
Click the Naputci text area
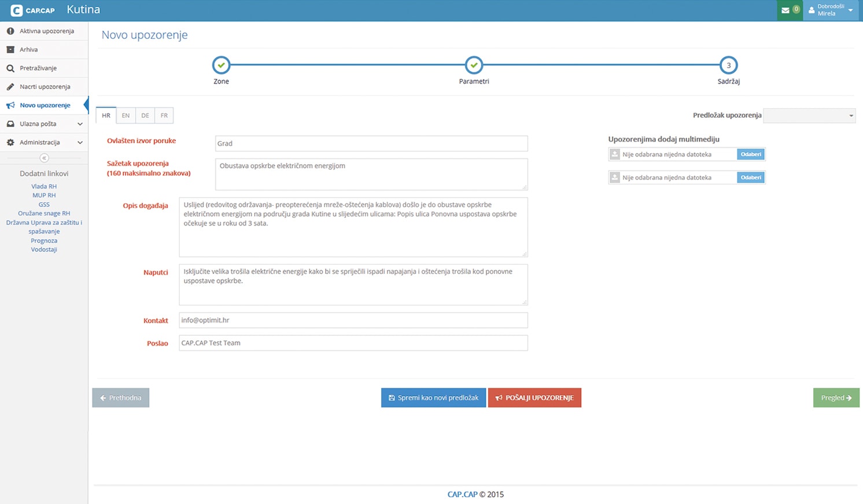[353, 284]
